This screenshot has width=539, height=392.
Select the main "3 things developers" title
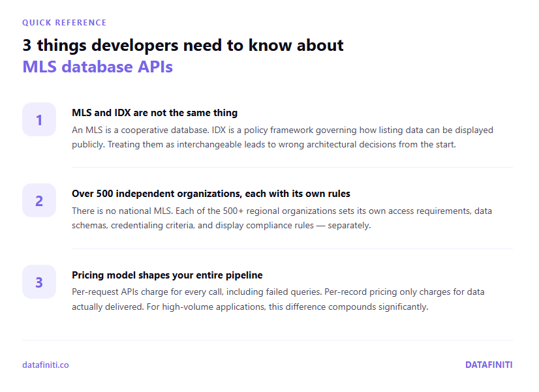click(x=183, y=45)
